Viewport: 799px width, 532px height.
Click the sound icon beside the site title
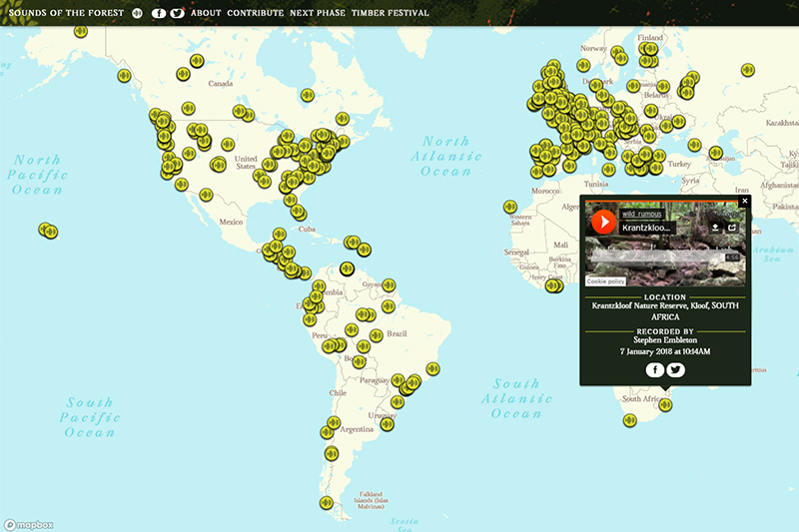click(137, 13)
